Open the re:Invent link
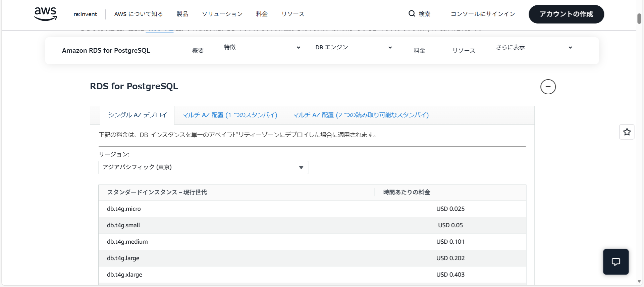 pyautogui.click(x=85, y=14)
